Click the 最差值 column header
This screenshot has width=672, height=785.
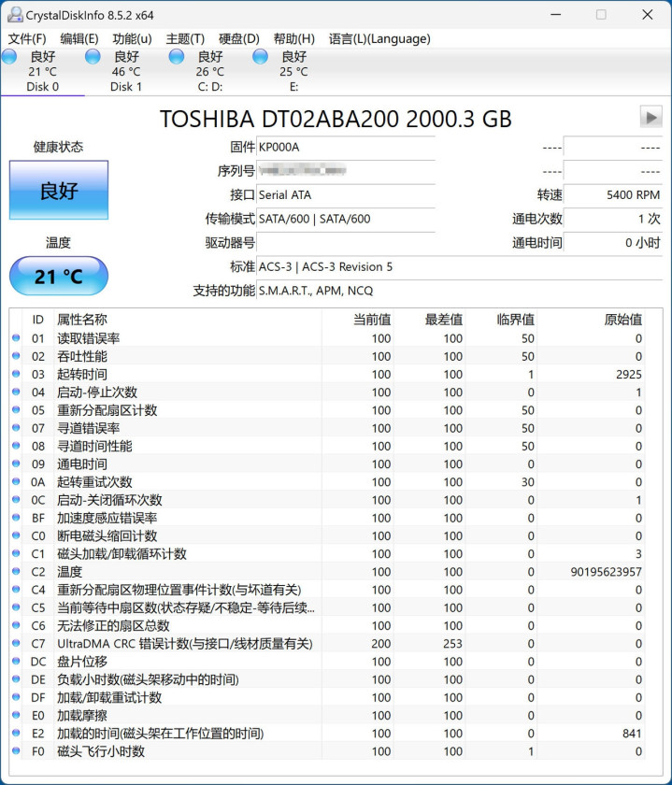[x=444, y=320]
